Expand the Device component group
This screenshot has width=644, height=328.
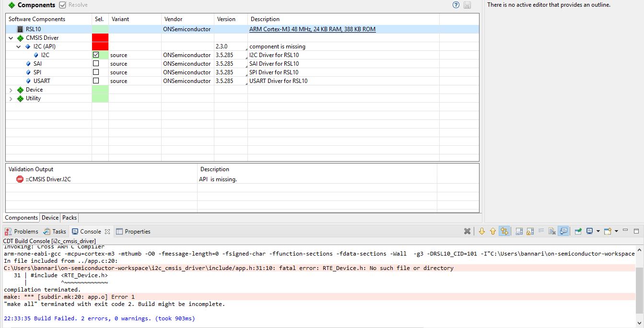coord(11,90)
